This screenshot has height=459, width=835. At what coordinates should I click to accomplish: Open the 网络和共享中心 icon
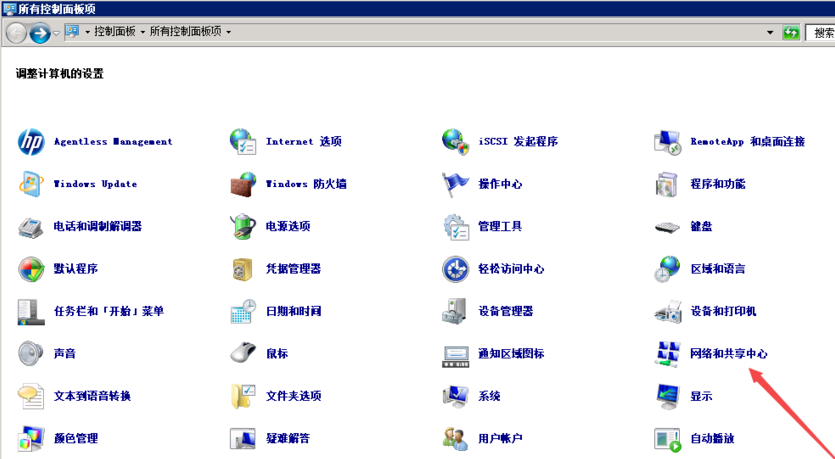pyautogui.click(x=668, y=354)
